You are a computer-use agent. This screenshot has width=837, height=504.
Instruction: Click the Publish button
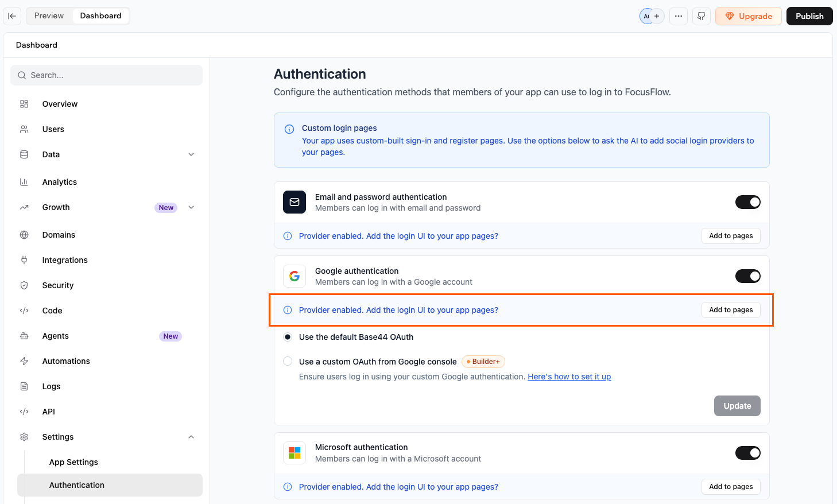pyautogui.click(x=809, y=16)
